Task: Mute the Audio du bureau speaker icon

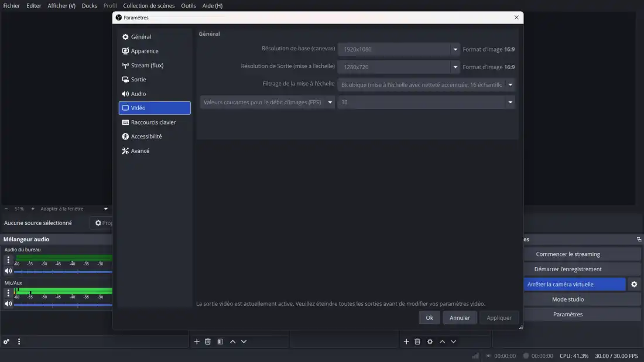Action: [8, 271]
